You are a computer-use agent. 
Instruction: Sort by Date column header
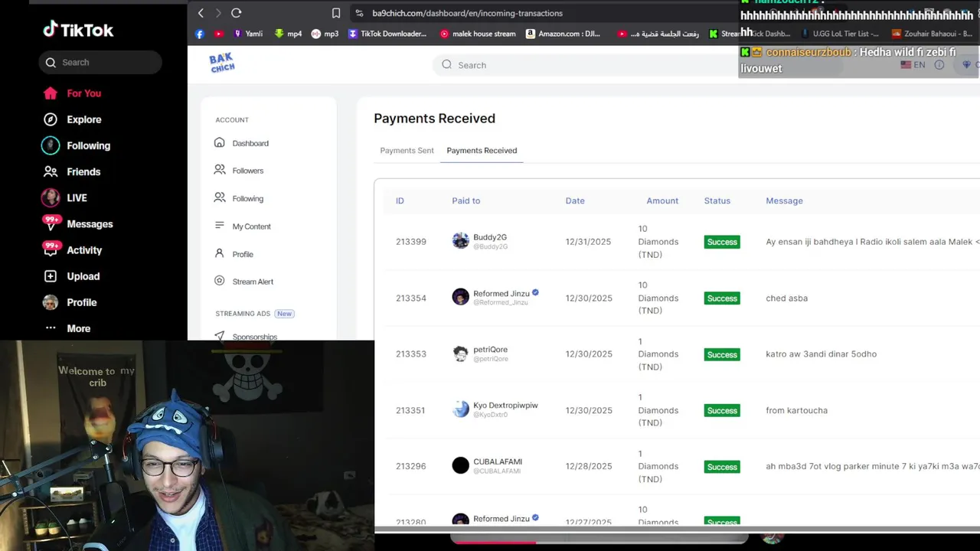[x=575, y=201]
